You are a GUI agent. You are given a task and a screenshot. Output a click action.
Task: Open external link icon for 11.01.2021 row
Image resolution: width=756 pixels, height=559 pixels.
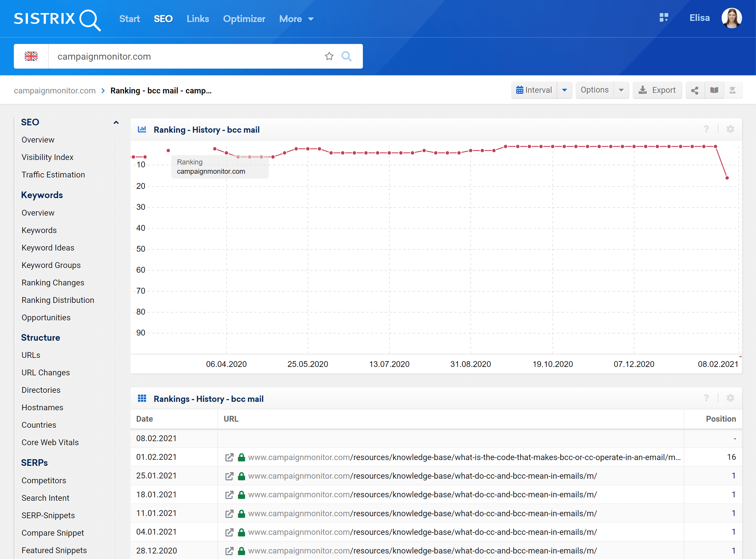click(x=229, y=514)
